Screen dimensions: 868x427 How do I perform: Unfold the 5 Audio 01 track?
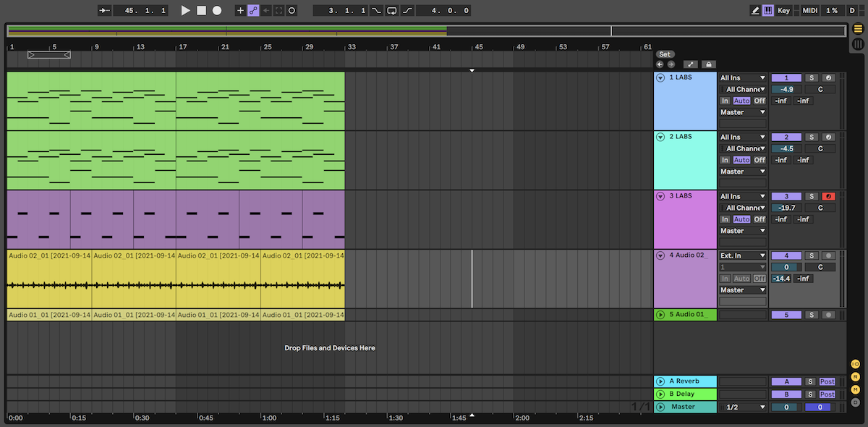pos(660,315)
